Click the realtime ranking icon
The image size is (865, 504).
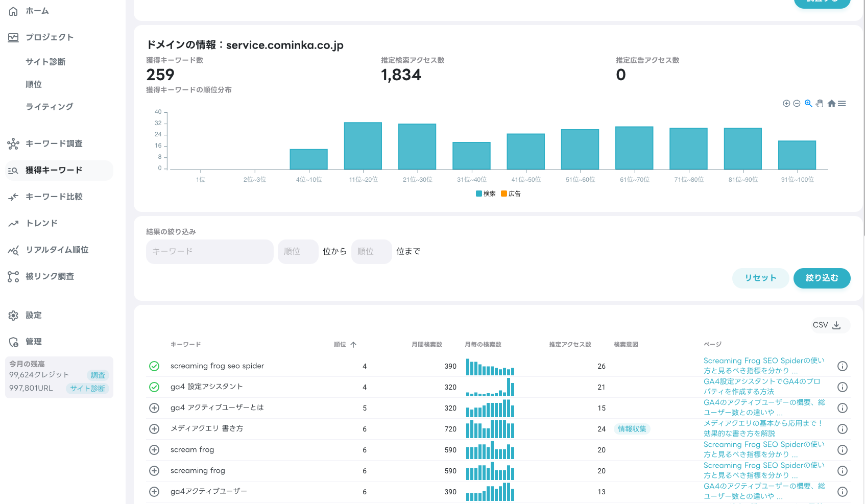(x=13, y=250)
